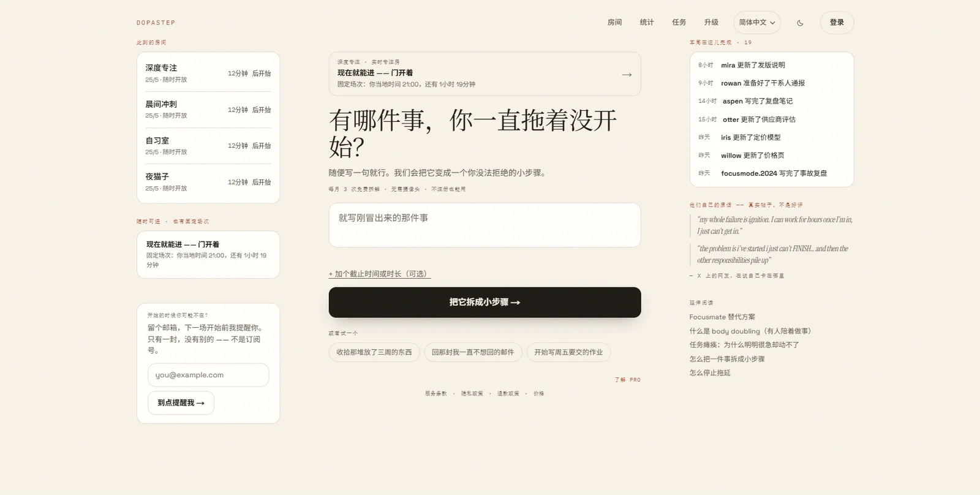
Task: Open the 升级 nav item
Action: point(711,23)
